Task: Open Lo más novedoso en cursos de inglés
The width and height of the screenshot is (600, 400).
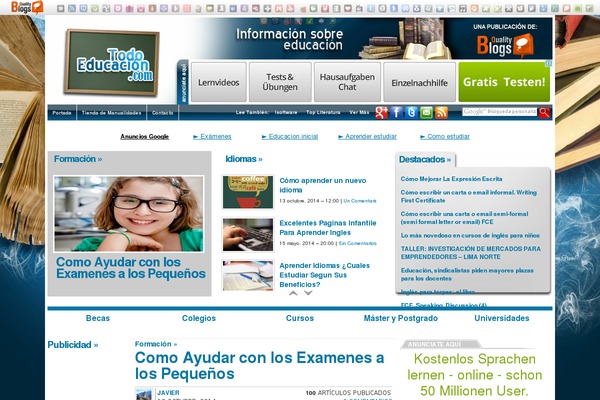Action: click(470, 235)
